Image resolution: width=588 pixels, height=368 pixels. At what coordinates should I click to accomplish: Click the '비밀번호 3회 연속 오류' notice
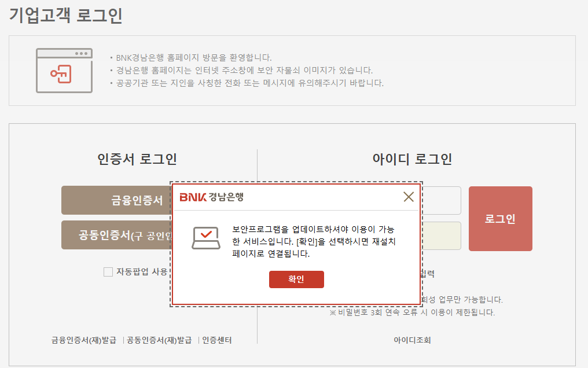pos(412,312)
